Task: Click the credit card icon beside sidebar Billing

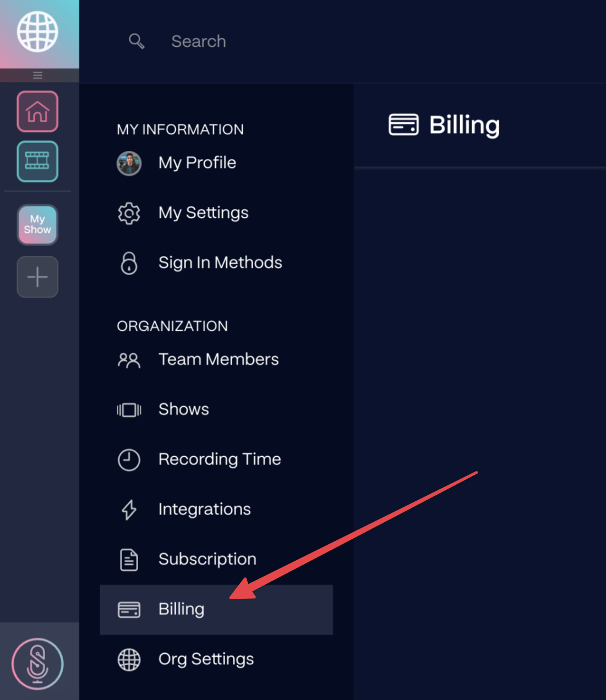Action: coord(129,610)
